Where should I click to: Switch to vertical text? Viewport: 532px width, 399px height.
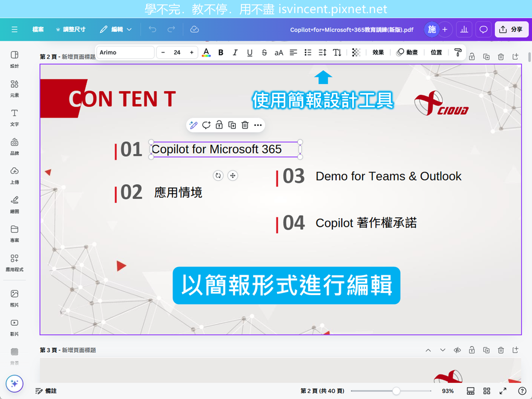pos(337,52)
